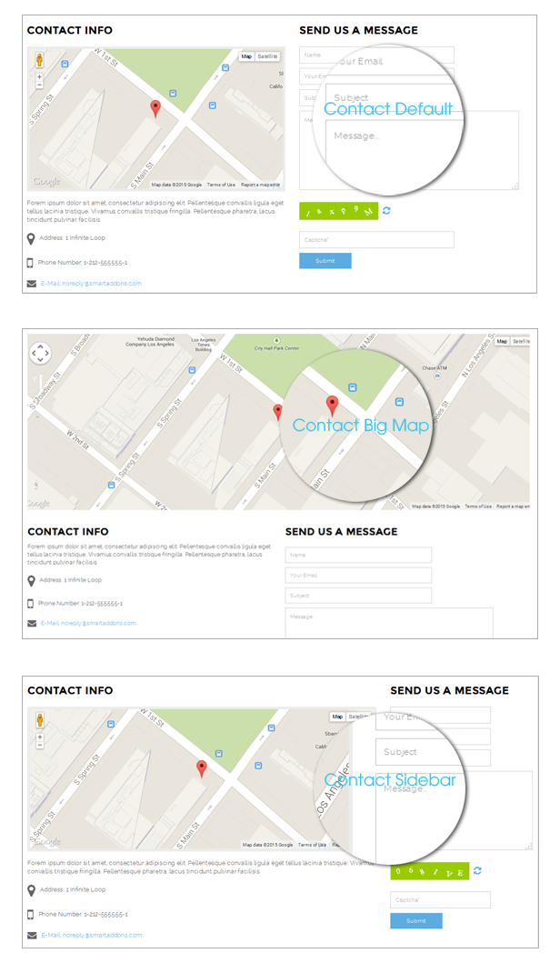Zoom out on the Contact Sidebar map
Image resolution: width=560 pixels, height=963 pixels.
(x=40, y=745)
